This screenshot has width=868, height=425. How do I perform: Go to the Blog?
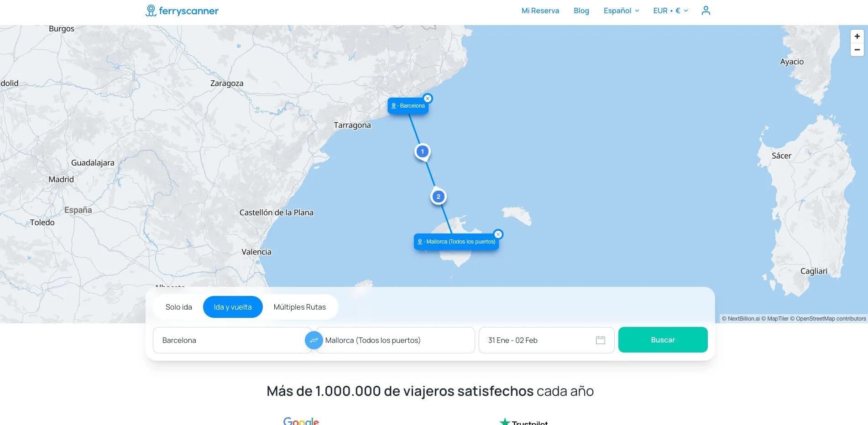581,10
